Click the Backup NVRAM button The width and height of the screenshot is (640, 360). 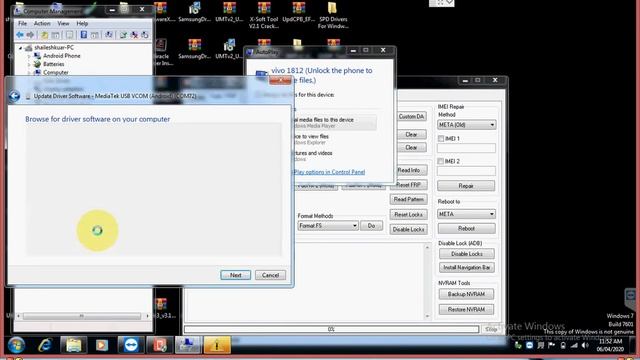tap(466, 294)
